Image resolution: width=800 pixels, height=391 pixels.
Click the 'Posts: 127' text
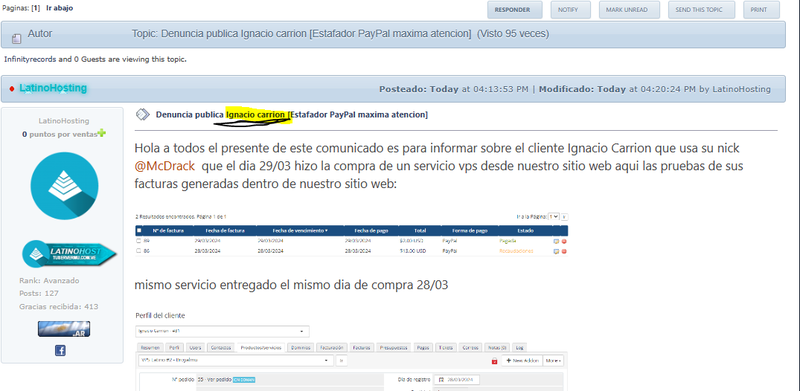39,294
